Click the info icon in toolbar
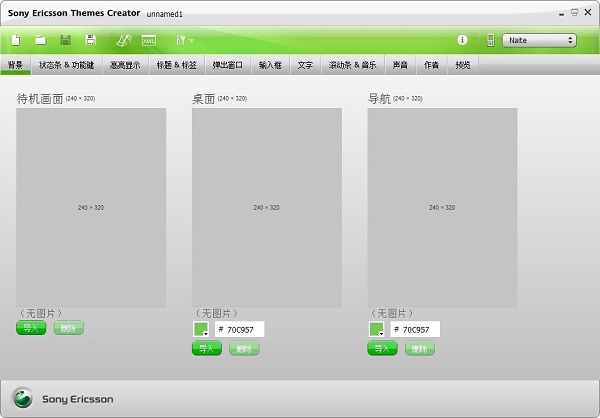 (462, 40)
